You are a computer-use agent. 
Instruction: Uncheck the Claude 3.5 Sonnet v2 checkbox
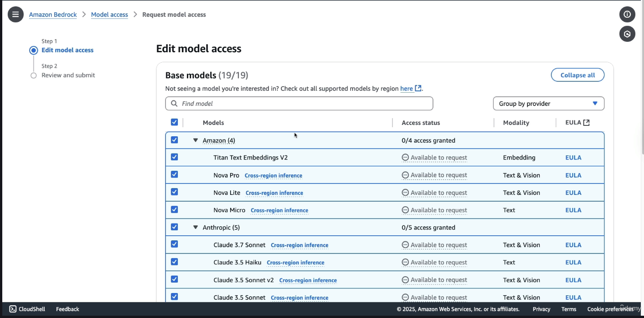click(174, 279)
